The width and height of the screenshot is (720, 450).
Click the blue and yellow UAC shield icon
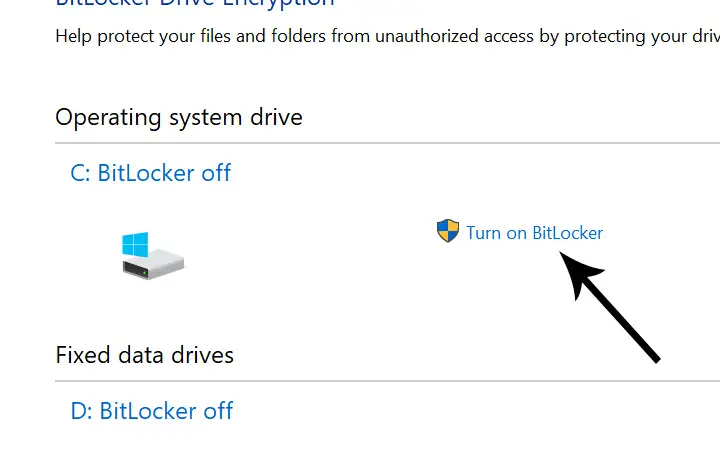tap(448, 231)
